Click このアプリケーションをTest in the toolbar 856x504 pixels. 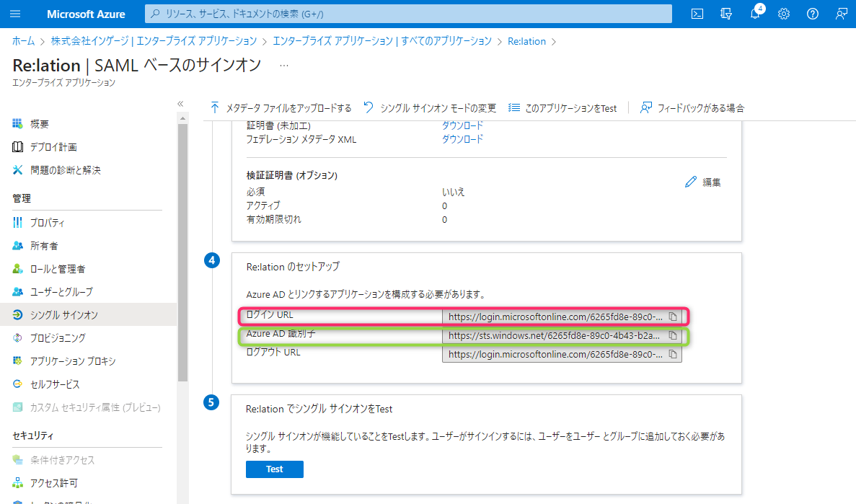click(562, 108)
